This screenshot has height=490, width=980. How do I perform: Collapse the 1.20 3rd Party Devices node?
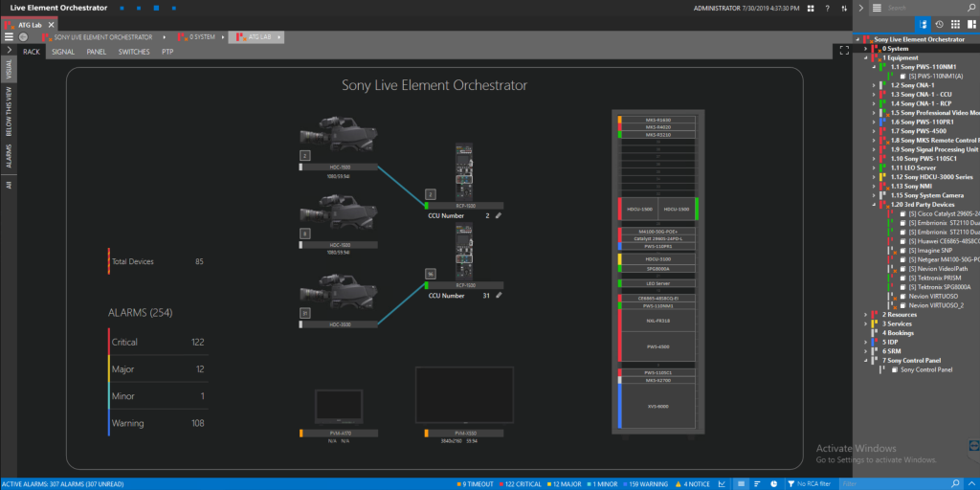[874, 205]
